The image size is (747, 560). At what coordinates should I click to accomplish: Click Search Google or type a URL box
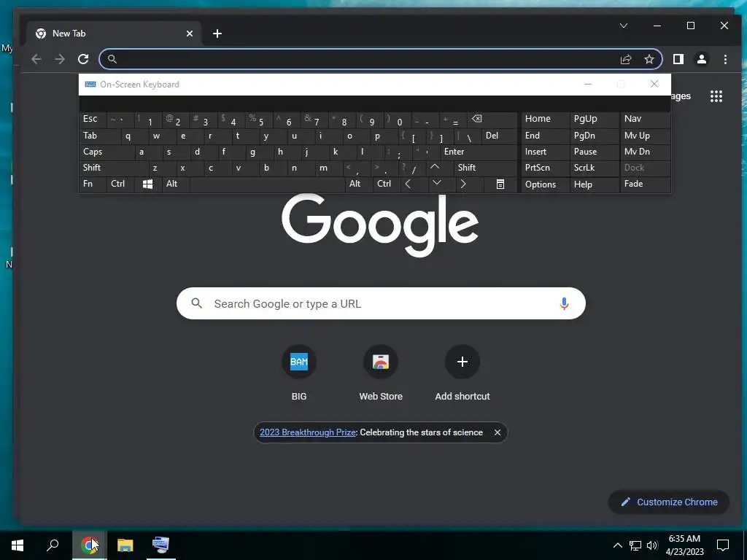click(x=381, y=303)
